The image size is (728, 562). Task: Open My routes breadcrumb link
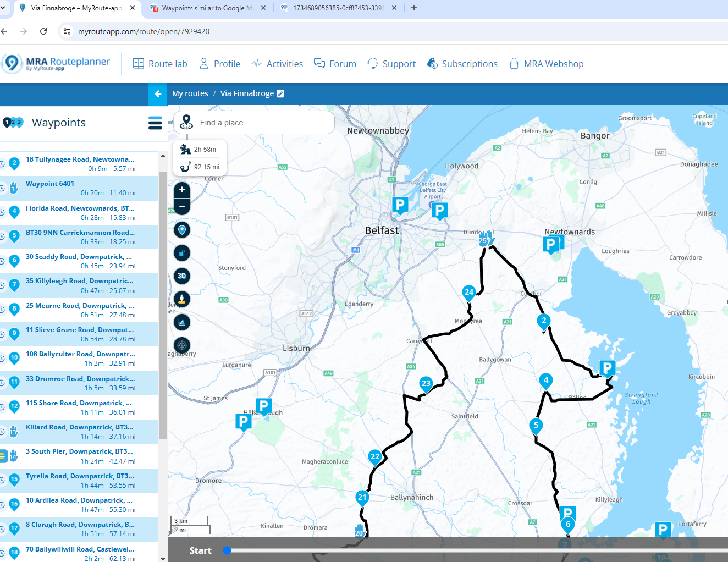coord(190,93)
